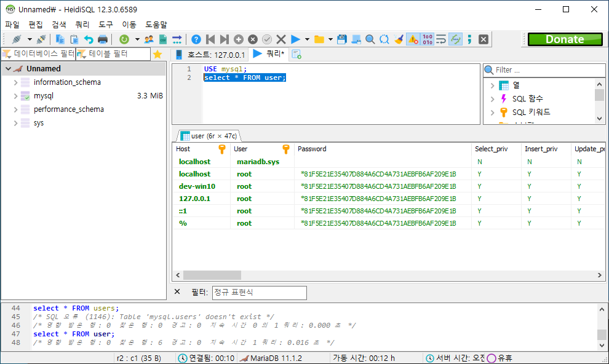Image resolution: width=609 pixels, height=364 pixels.
Task: Expand the SQL 함수 helper node
Action: coord(493,99)
